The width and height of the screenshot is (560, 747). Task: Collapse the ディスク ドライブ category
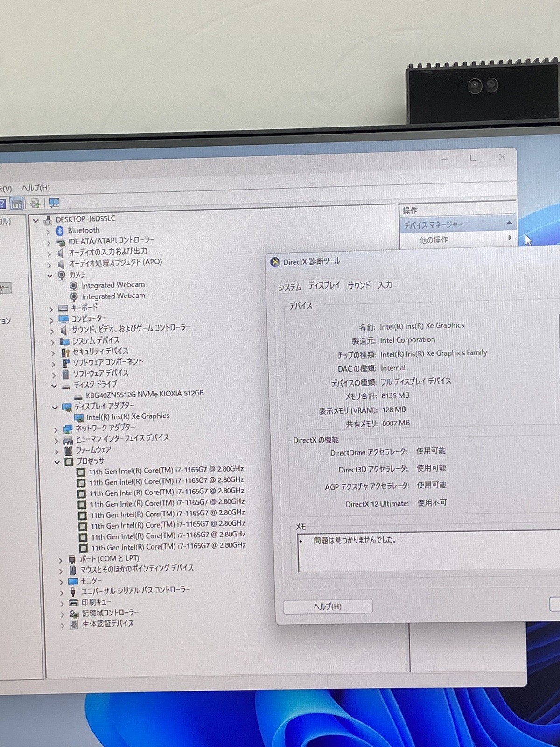tap(54, 386)
